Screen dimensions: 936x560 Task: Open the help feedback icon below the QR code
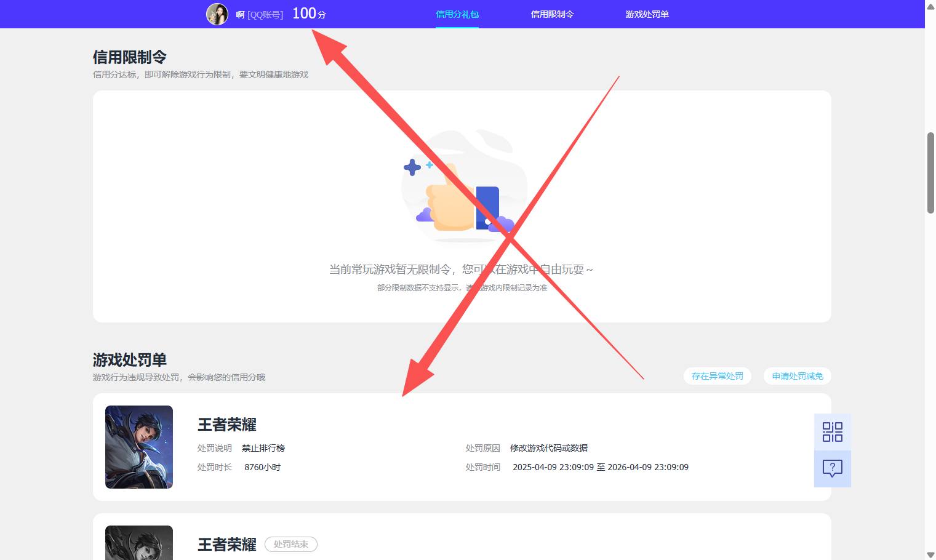click(x=832, y=469)
